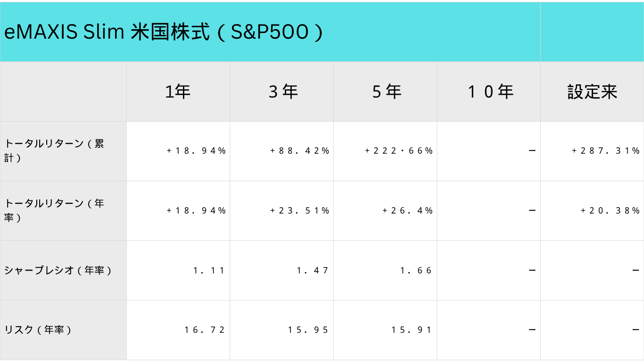
Task: Click the トータルリターン(年率) row label
Action: coord(54,211)
